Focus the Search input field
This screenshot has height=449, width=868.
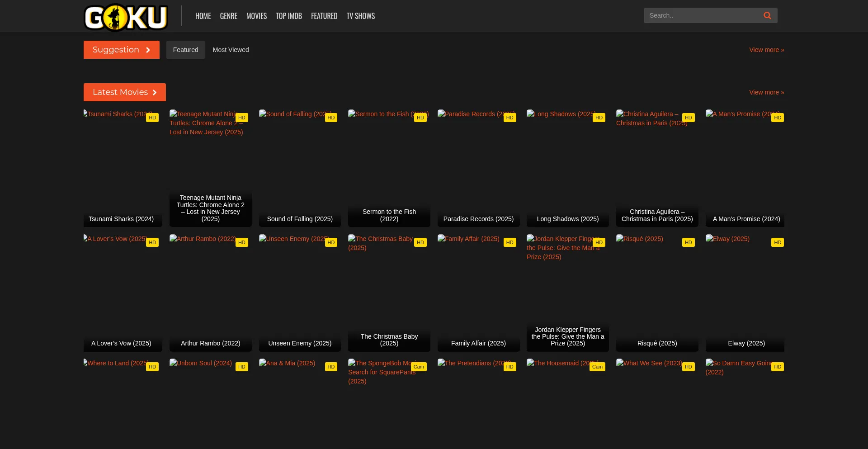(701, 15)
